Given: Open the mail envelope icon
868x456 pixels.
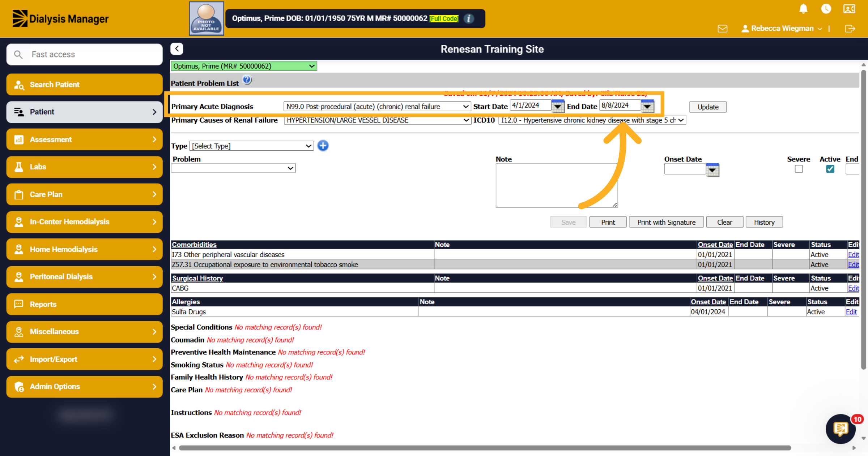Looking at the screenshot, I should (x=722, y=29).
